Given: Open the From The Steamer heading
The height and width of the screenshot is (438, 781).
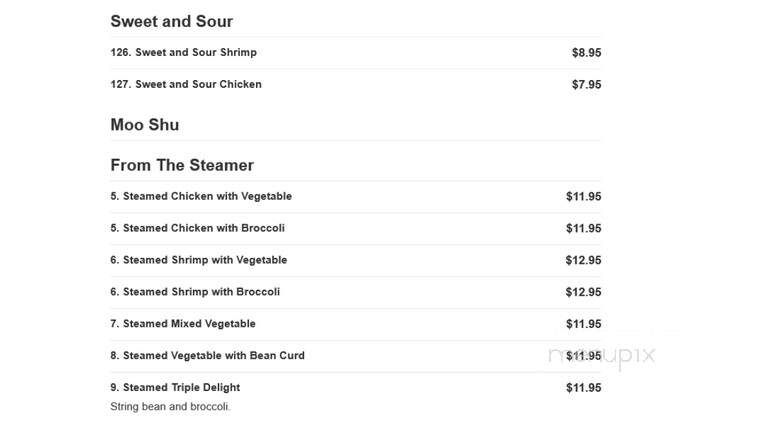Looking at the screenshot, I should pos(182,165).
